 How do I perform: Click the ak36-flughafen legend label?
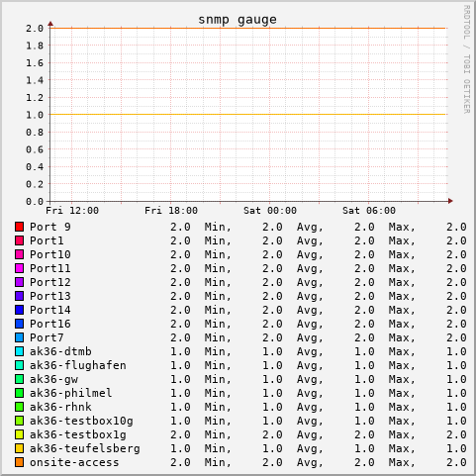click(x=78, y=365)
